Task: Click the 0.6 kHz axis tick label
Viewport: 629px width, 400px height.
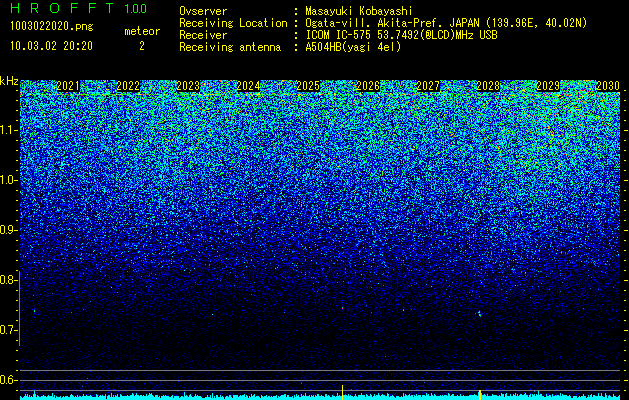Action: [x=7, y=380]
